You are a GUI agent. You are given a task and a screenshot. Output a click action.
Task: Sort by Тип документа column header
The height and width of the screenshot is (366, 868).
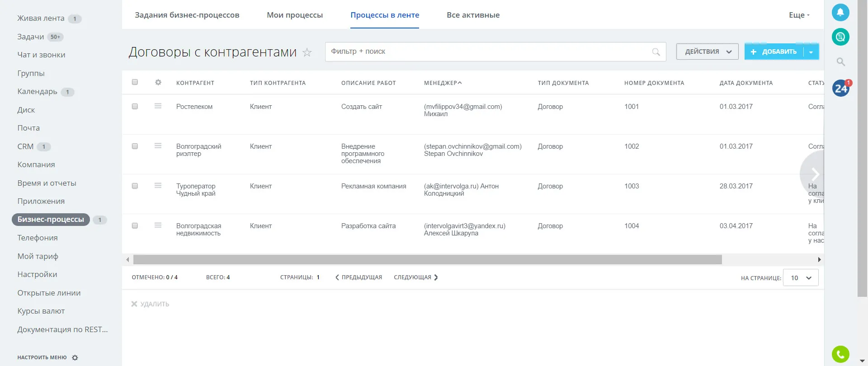(x=563, y=83)
